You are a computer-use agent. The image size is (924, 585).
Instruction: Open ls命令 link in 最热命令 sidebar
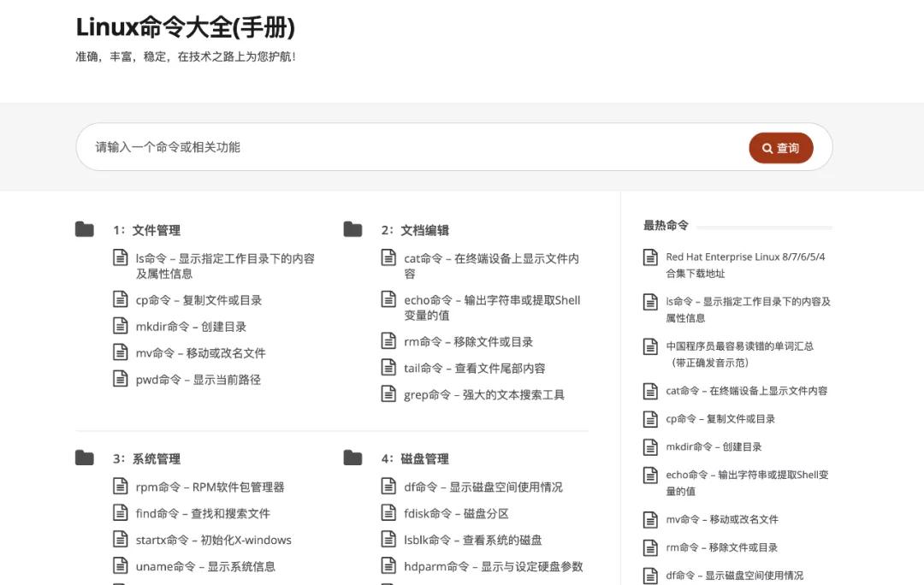[x=749, y=310]
